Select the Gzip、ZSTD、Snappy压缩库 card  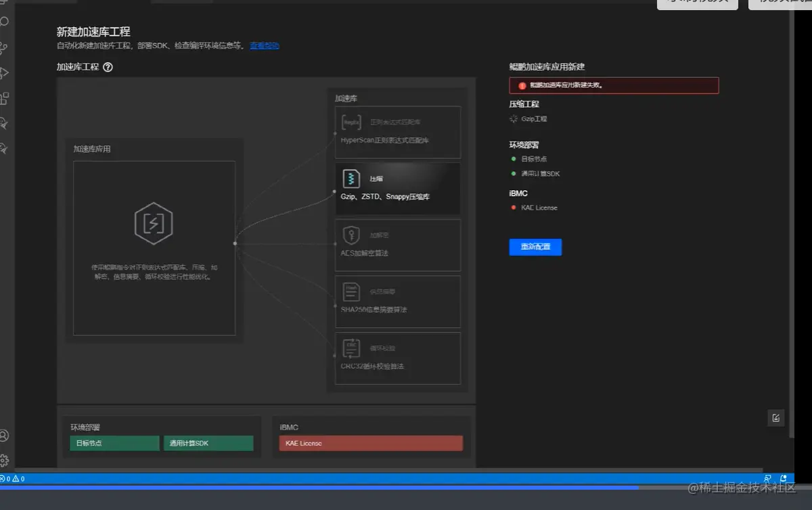pyautogui.click(x=398, y=189)
